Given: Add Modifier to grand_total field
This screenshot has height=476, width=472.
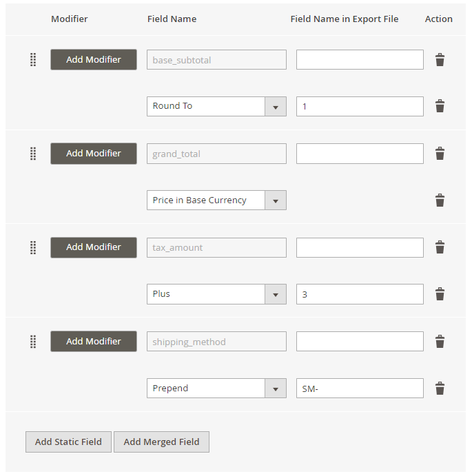Looking at the screenshot, I should [x=94, y=154].
